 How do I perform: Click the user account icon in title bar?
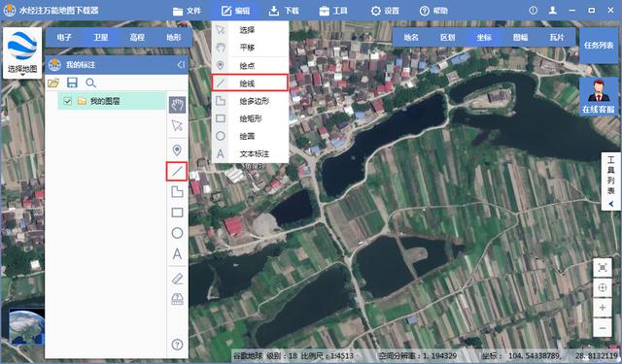(553, 11)
